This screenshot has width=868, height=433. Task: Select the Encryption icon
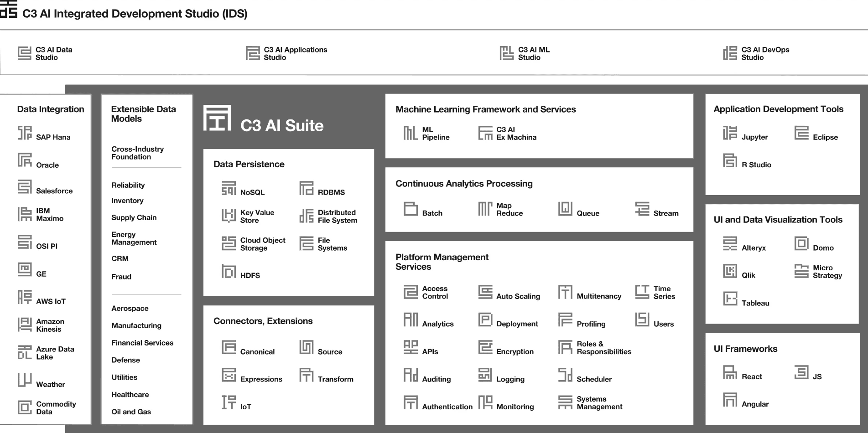click(x=485, y=347)
